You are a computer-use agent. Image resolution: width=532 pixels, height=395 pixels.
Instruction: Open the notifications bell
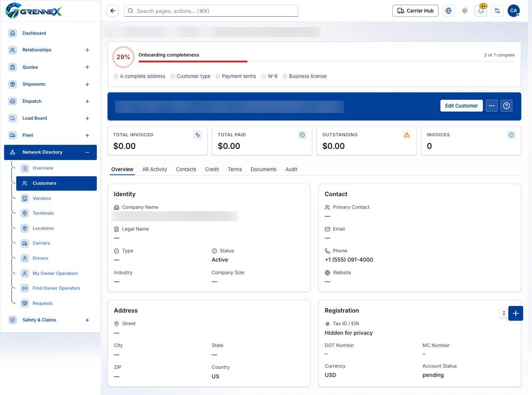point(481,11)
